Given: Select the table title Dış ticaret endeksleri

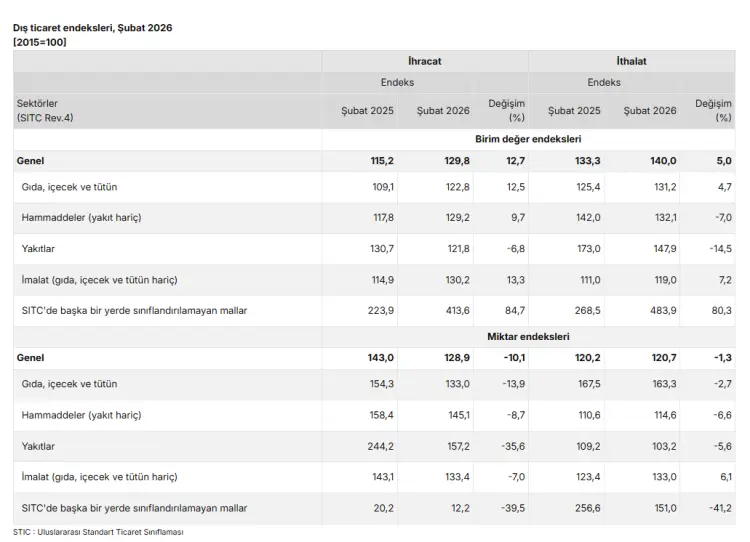Looking at the screenshot, I should coord(92,28).
